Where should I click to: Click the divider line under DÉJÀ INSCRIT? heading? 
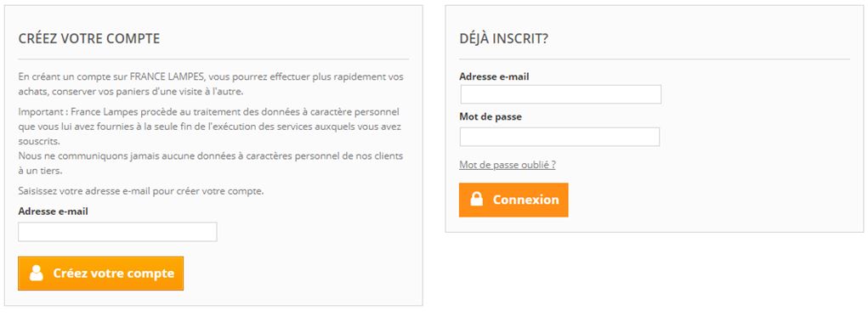click(x=655, y=59)
